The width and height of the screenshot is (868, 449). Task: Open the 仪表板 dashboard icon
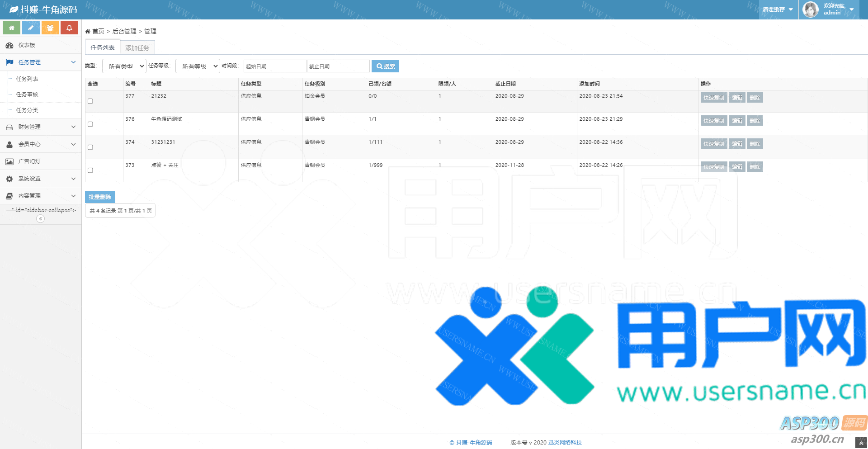coord(9,45)
